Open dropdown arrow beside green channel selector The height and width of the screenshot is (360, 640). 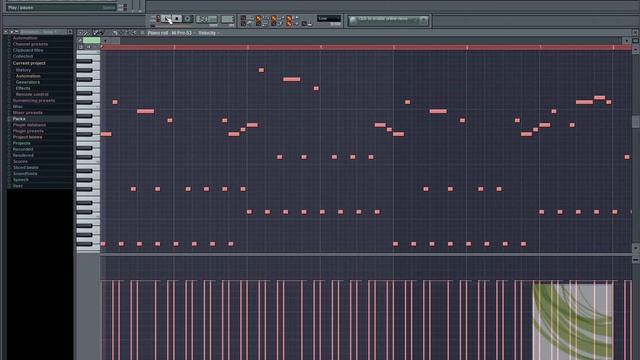point(105,40)
